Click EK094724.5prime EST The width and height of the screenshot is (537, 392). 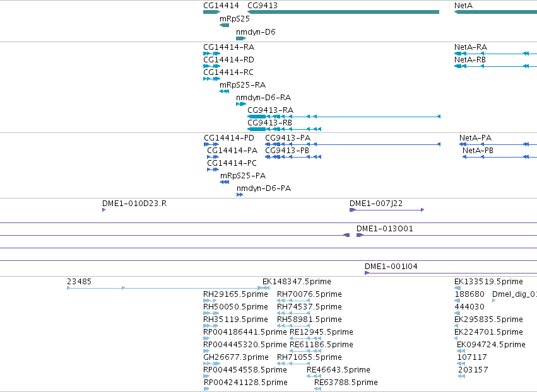pyautogui.click(x=491, y=345)
